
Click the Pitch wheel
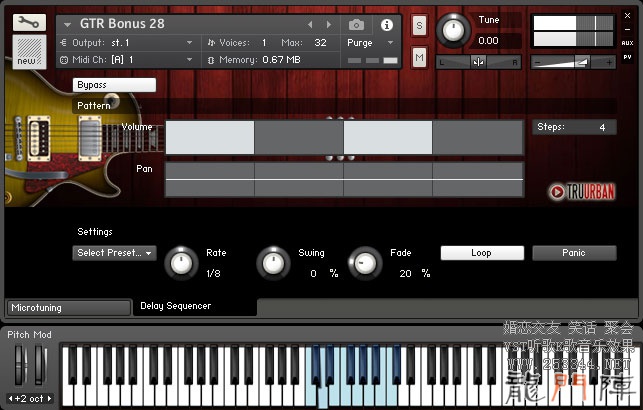click(21, 365)
